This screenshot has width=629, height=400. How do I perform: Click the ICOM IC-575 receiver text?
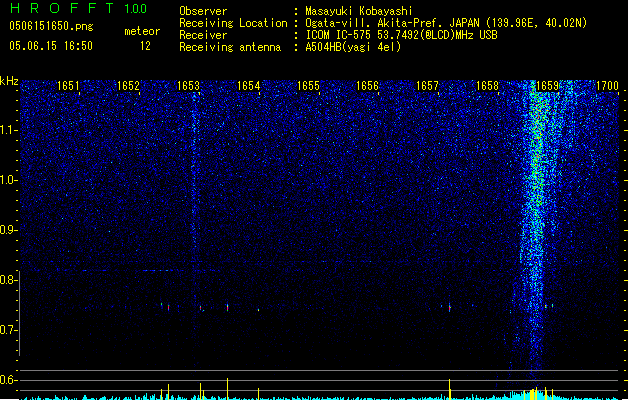(x=401, y=35)
